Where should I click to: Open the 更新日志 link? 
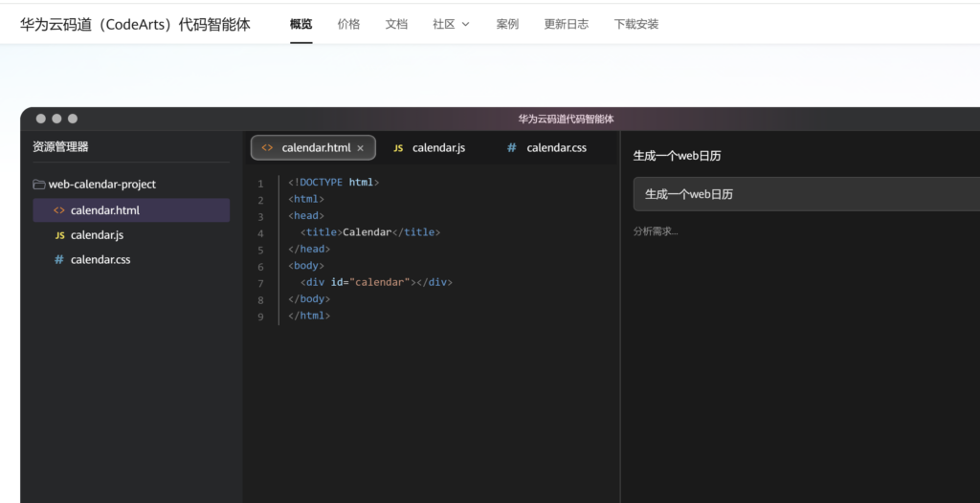pyautogui.click(x=567, y=24)
